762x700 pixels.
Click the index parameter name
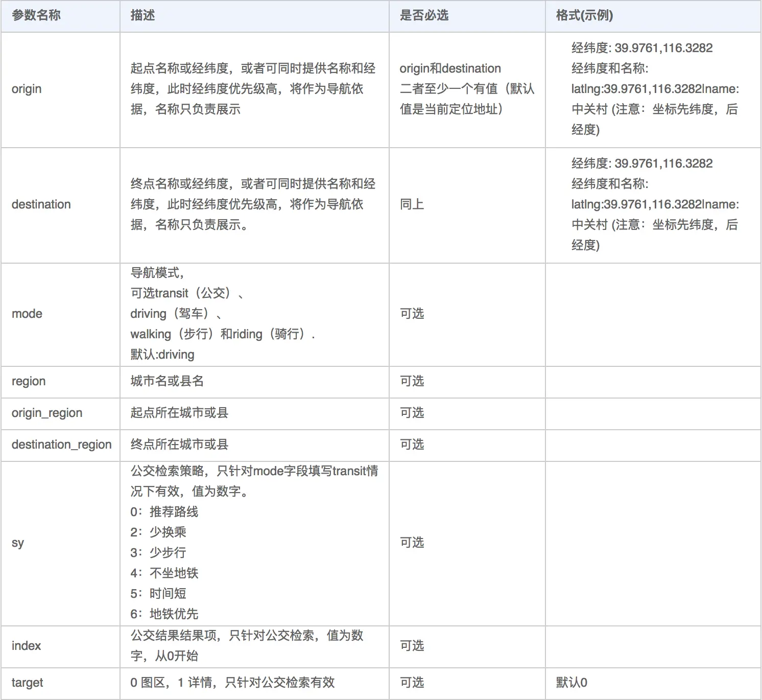coord(26,646)
